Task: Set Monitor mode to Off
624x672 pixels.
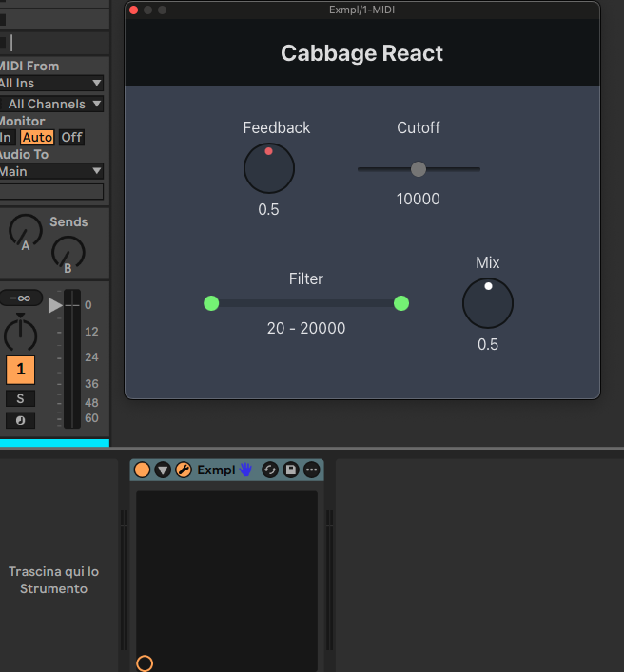Action: click(x=71, y=137)
